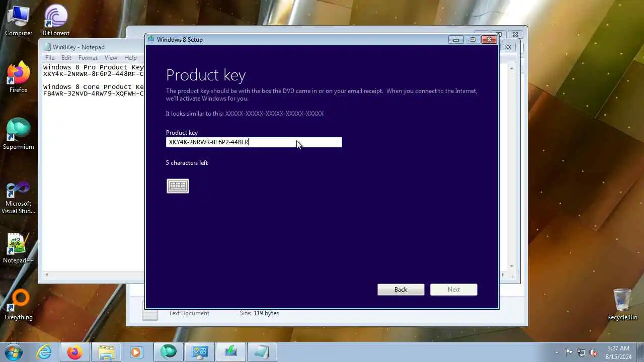The image size is (644, 362).
Task: Open View menu in Notepad
Action: tap(111, 58)
